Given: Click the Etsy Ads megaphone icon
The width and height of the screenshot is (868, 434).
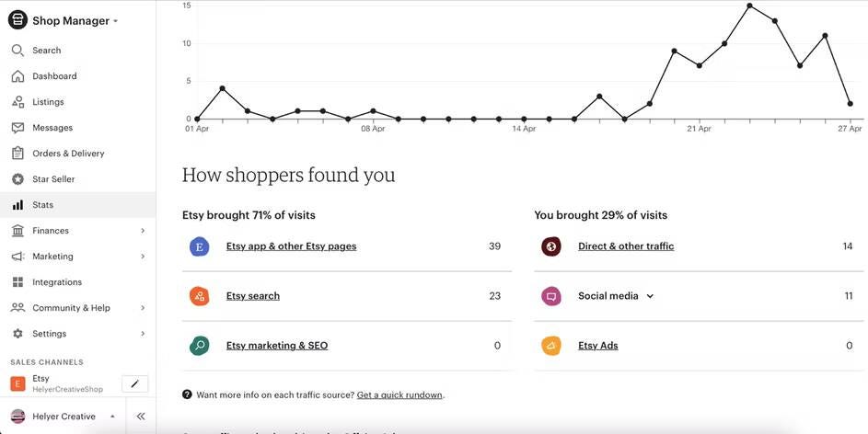Looking at the screenshot, I should 551,346.
